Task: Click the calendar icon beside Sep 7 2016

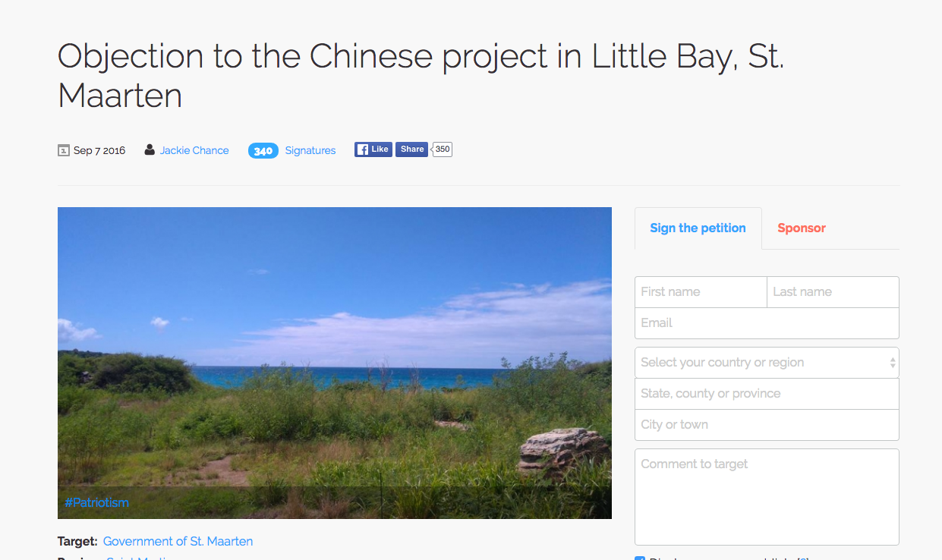Action: (64, 150)
